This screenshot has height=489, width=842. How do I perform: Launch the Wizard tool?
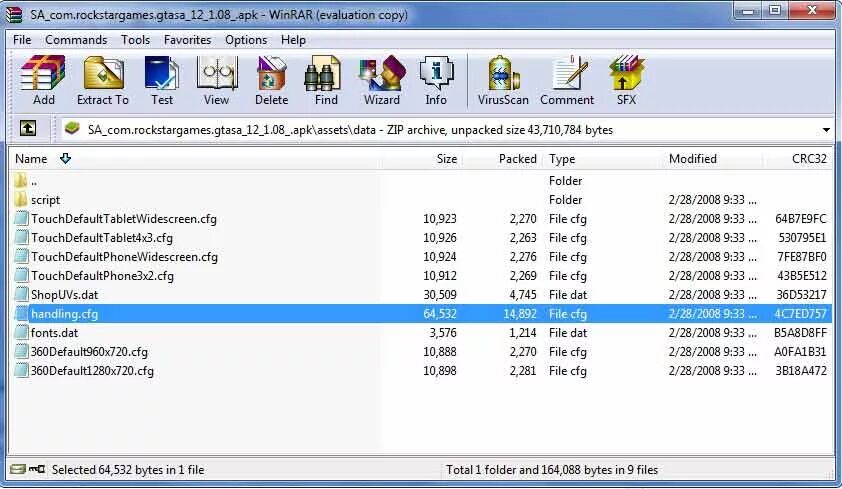pyautogui.click(x=382, y=81)
